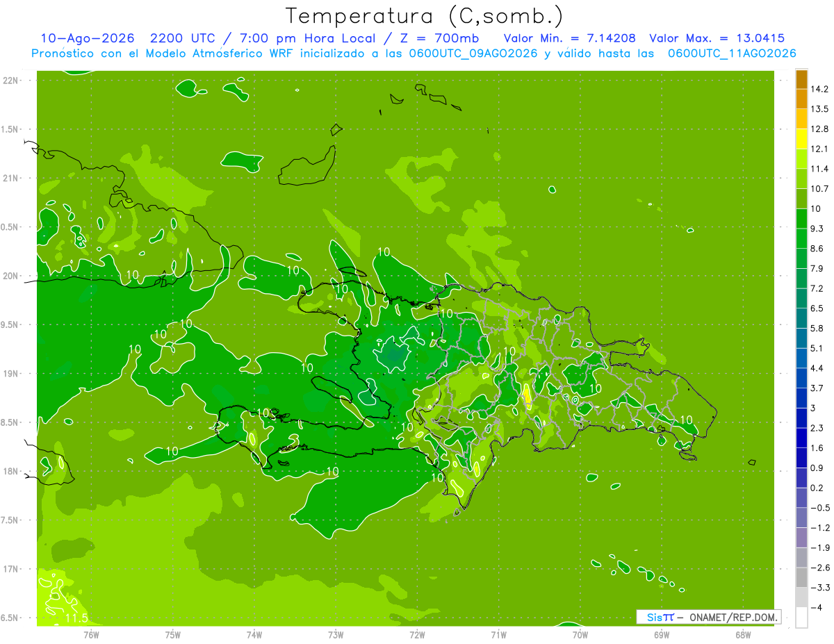Viewport: 834px width, 644px height.
Task: Click the '12.1' colorbar value
Action: pyautogui.click(x=819, y=149)
